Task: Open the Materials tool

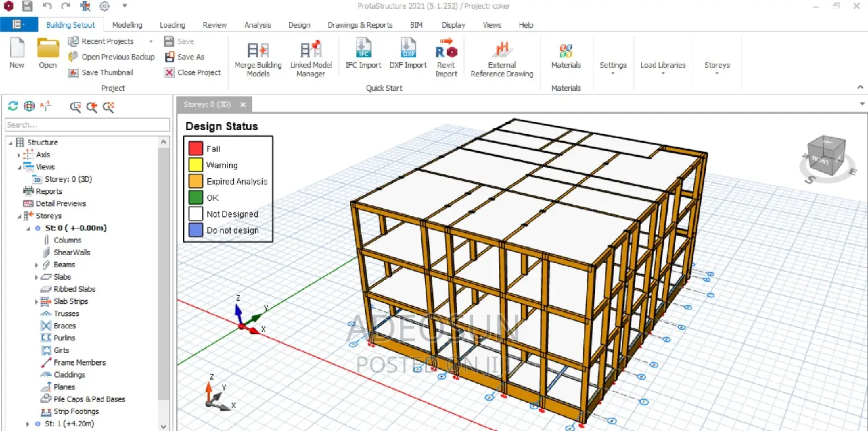Action: point(566,56)
